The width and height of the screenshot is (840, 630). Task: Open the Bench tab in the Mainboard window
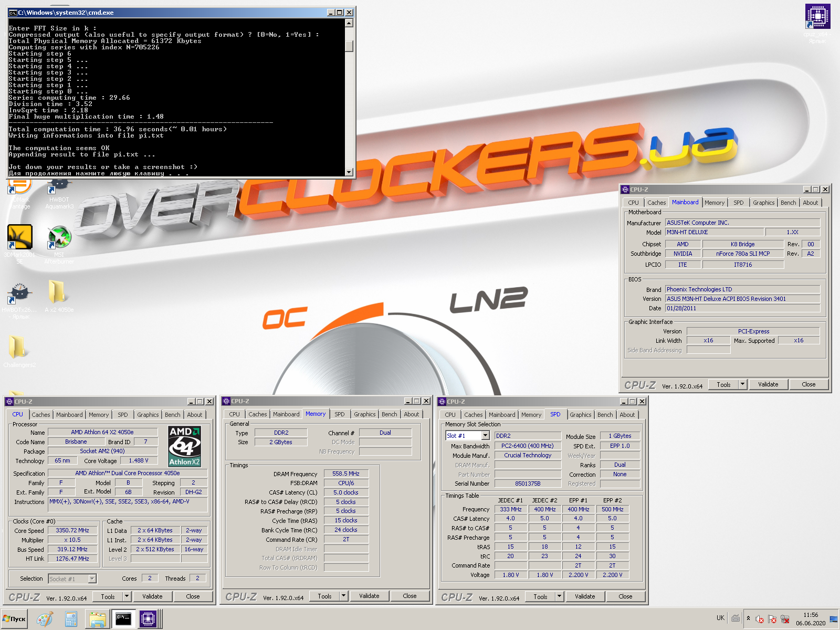tap(788, 203)
